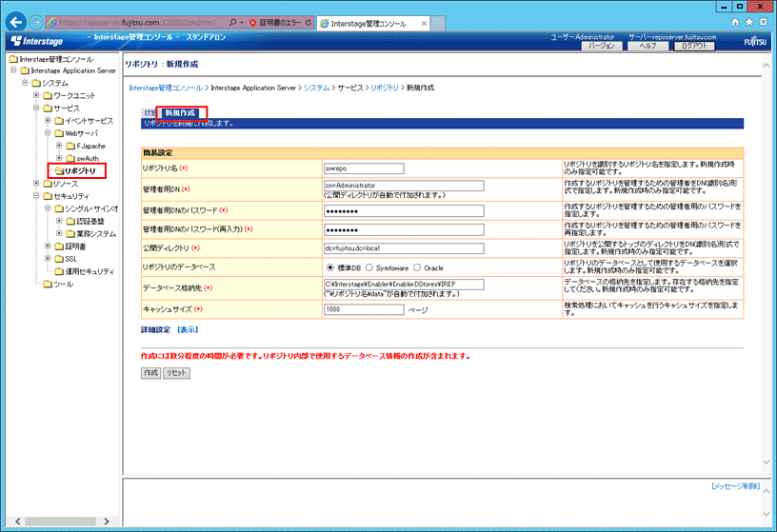Switch to the 新規作成 tab
The image size is (777, 532).
click(180, 112)
